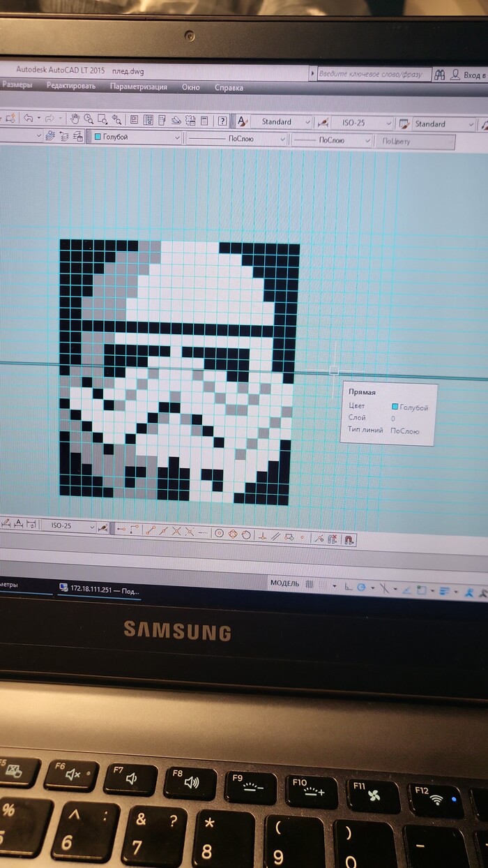Expand the ПоСлою linetype dropdown
Viewport: 488px width, 868px height.
282,140
